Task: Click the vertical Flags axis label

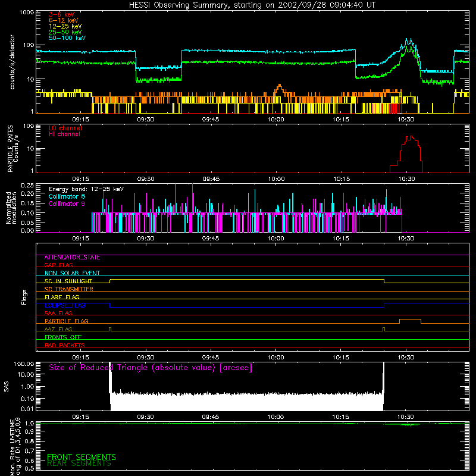Action: pyautogui.click(x=24, y=297)
